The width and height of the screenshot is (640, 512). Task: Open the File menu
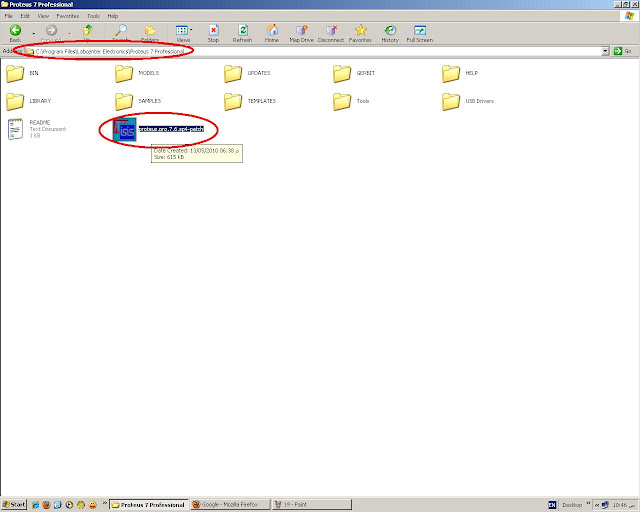pos(9,16)
